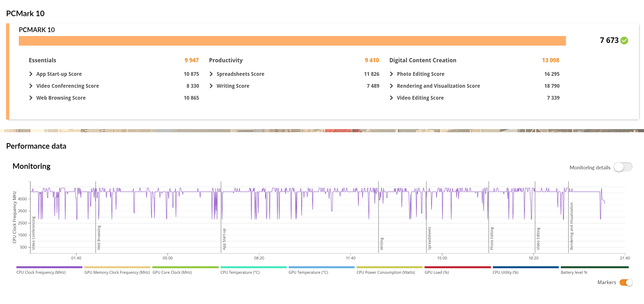The width and height of the screenshot is (644, 304).
Task: Select the Photo Editing chart marker
Action: pyautogui.click(x=492, y=238)
